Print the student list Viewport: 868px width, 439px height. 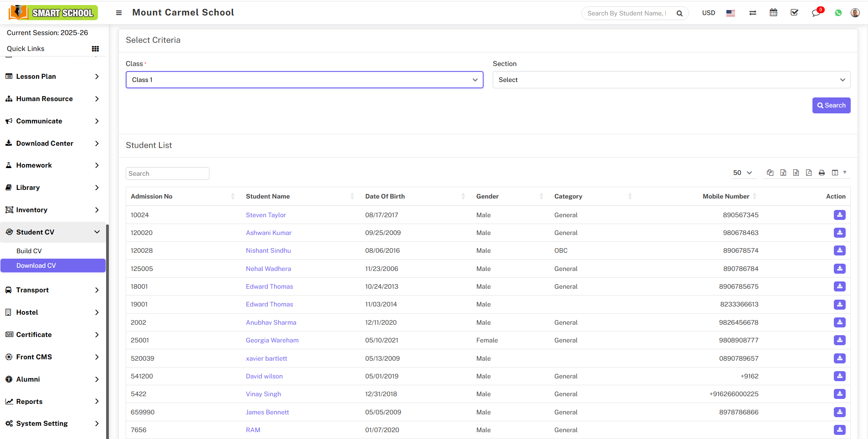822,173
